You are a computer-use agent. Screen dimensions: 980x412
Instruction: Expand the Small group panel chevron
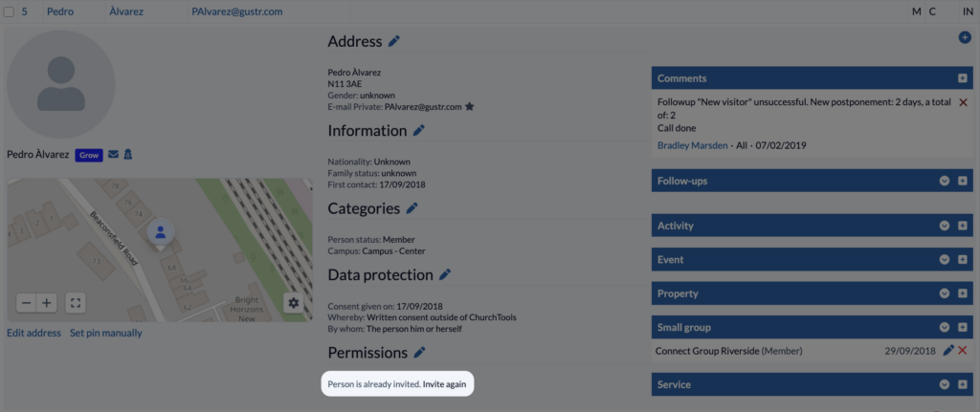(945, 327)
